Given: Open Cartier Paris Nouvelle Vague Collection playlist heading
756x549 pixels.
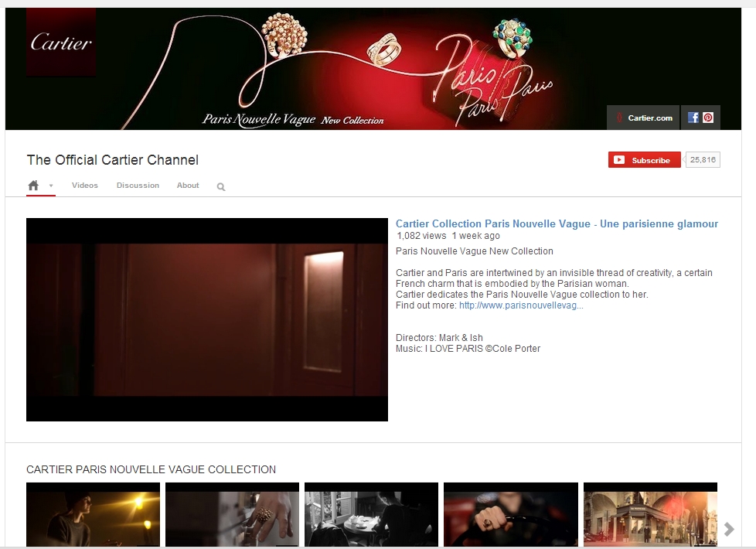Looking at the screenshot, I should (x=151, y=469).
